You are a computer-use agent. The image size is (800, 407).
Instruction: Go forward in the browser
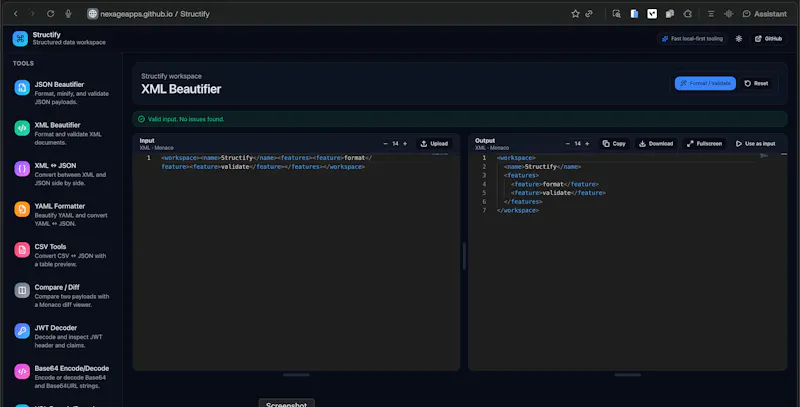click(32, 14)
